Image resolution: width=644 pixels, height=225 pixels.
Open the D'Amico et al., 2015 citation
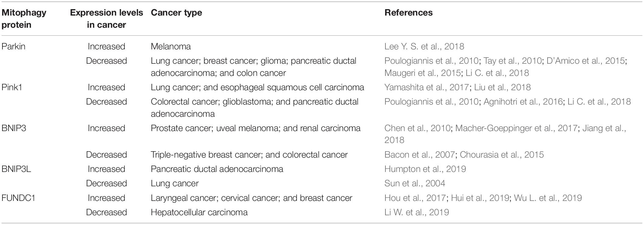pyautogui.click(x=586, y=61)
